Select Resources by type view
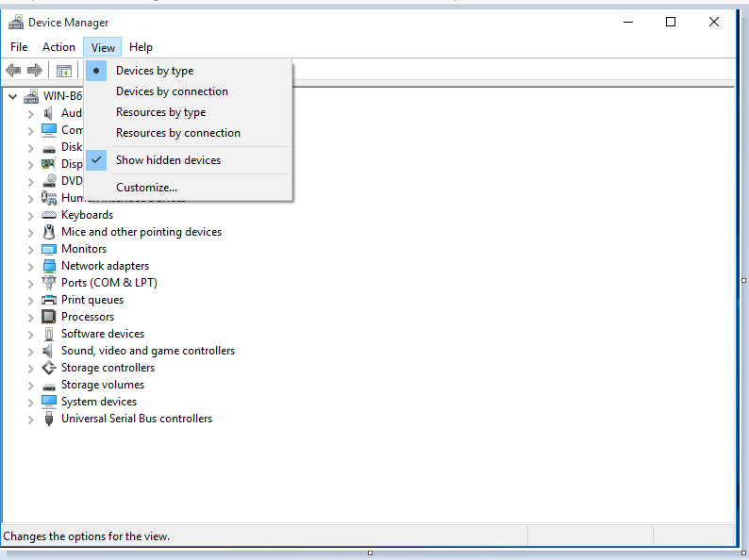This screenshot has width=749, height=560. pos(189,112)
